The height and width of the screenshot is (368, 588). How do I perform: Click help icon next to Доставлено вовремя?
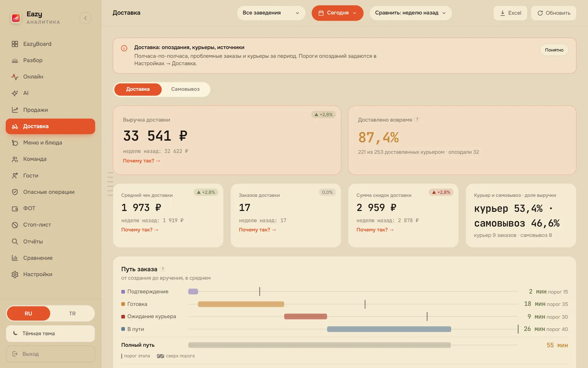click(x=417, y=120)
